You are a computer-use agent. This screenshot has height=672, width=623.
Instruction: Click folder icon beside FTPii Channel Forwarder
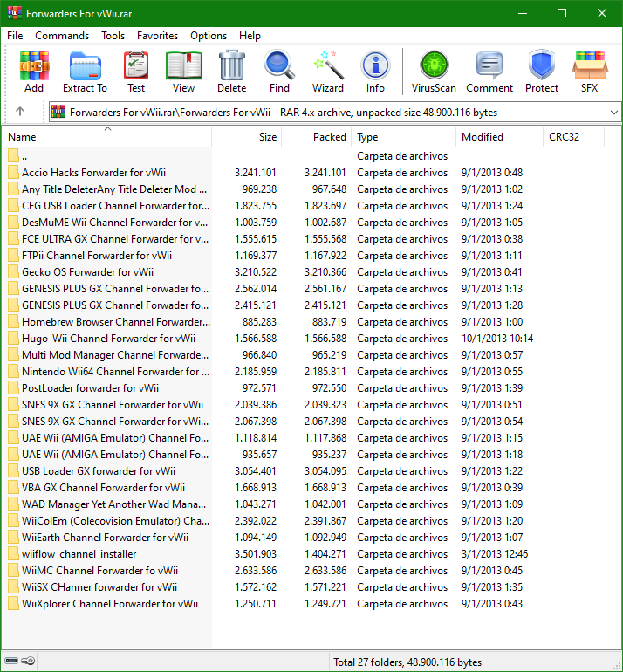(13, 256)
